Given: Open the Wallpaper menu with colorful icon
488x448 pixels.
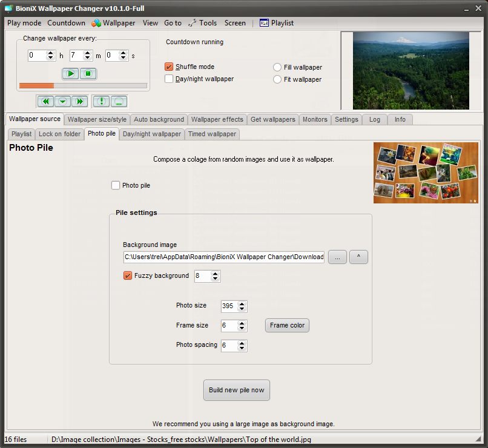Looking at the screenshot, I should [113, 23].
